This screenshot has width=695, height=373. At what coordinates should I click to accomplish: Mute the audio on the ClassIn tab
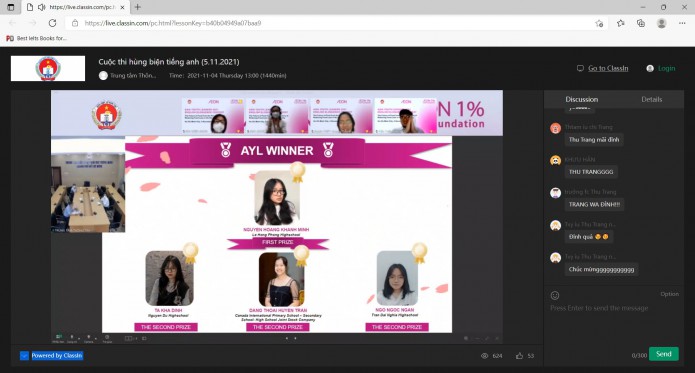42,7
